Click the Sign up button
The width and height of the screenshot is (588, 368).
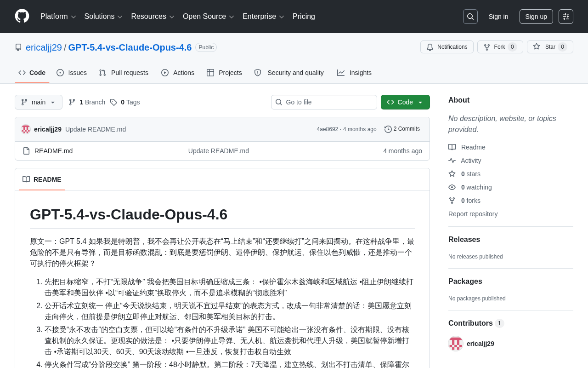[536, 17]
